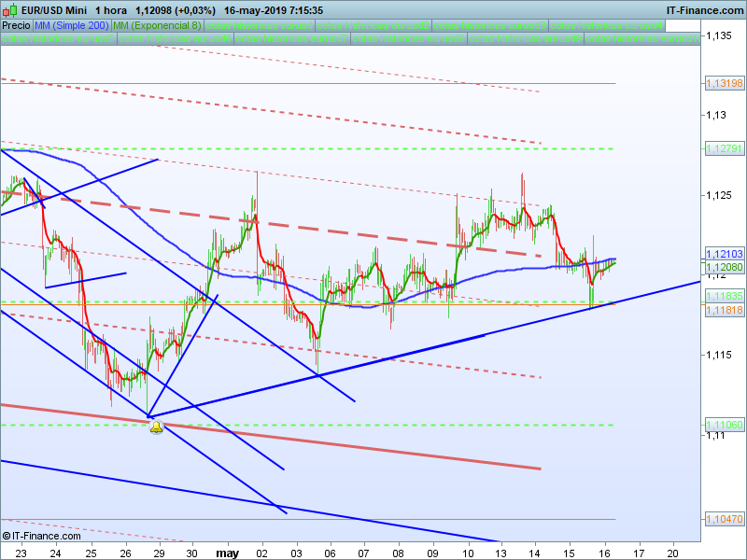The image size is (747, 560).
Task: Open the first cotas historicas eurusd label
Action: click(x=259, y=25)
